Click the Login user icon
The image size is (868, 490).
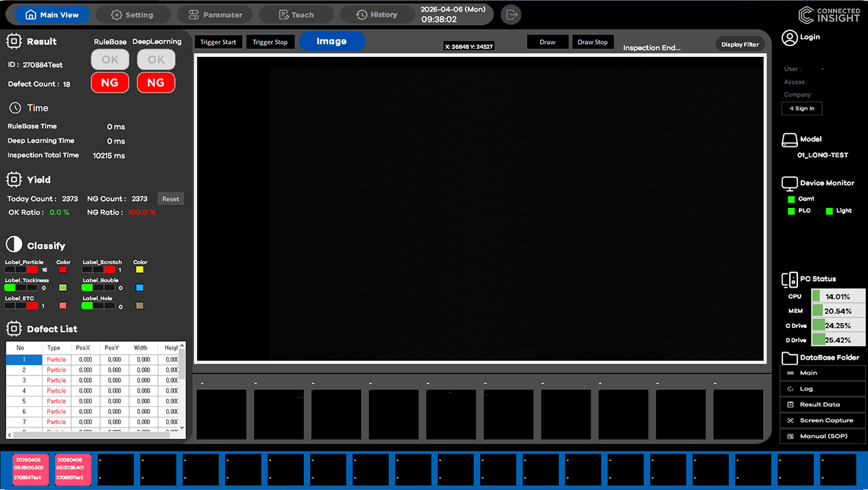(x=789, y=37)
